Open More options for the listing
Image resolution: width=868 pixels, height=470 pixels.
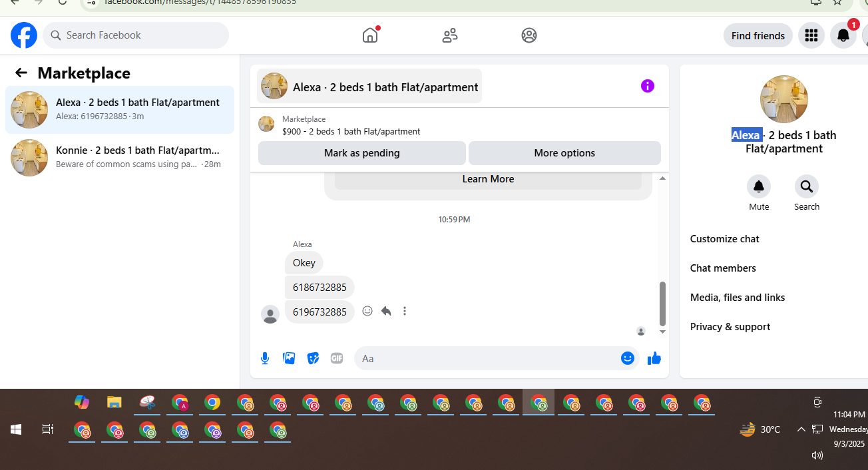564,153
